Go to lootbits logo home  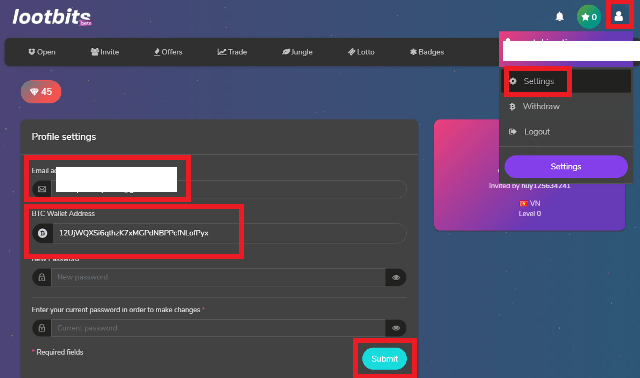pos(52,17)
